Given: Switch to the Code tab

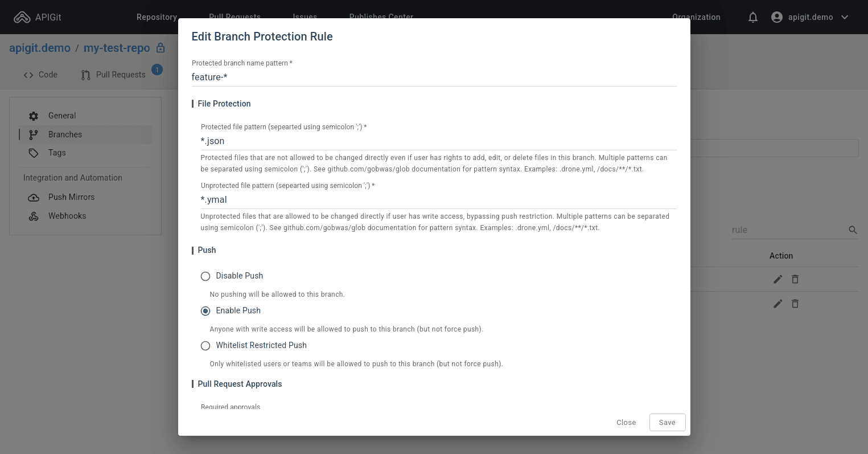Looking at the screenshot, I should coord(40,75).
